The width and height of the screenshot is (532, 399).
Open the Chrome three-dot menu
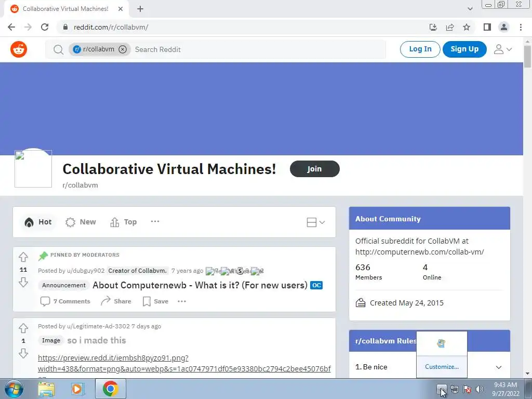click(x=521, y=27)
